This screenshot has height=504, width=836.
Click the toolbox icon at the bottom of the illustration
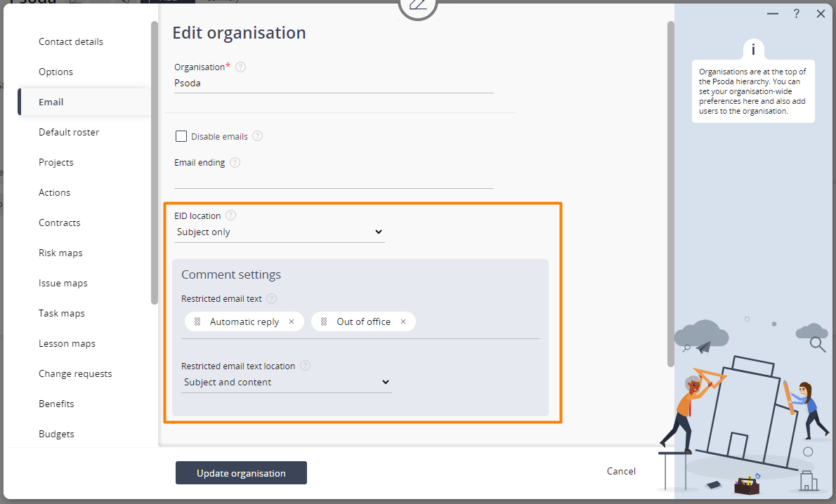747,484
